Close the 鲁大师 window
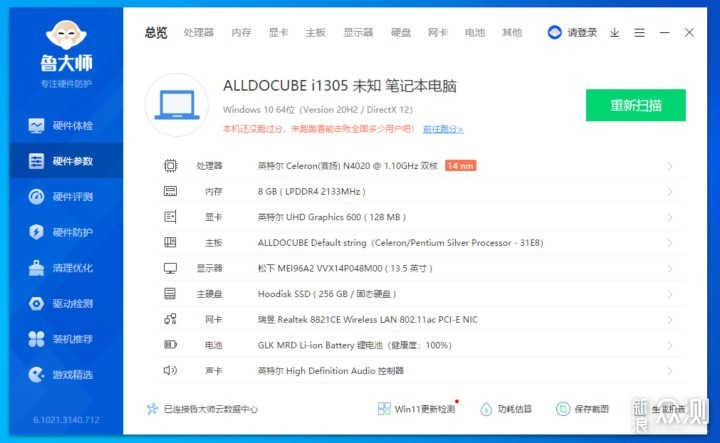 point(689,33)
